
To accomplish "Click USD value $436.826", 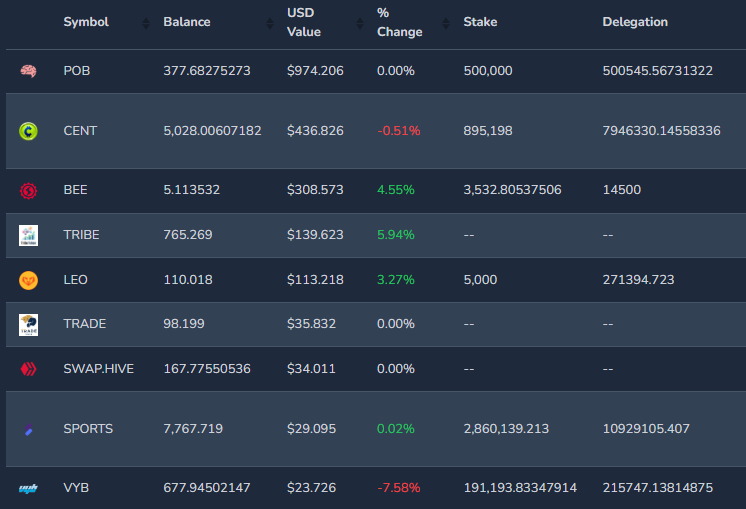I will pyautogui.click(x=315, y=131).
